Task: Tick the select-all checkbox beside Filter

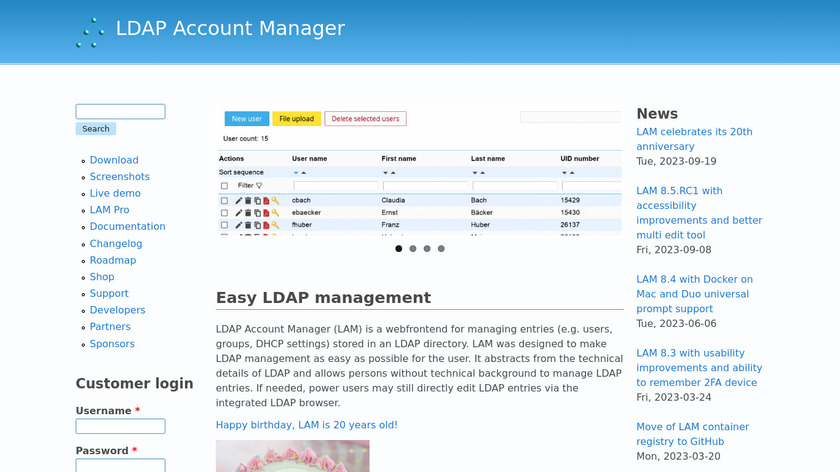Action: pos(224,186)
